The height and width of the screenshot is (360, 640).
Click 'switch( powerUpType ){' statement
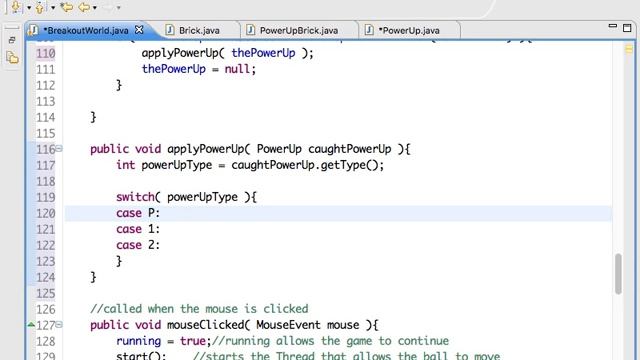186,197
